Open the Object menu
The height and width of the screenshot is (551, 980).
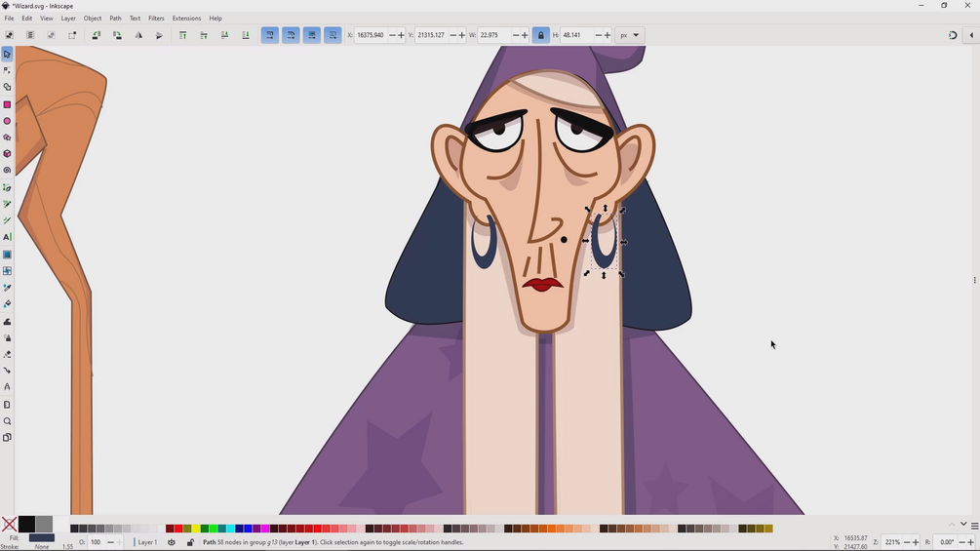point(93,19)
